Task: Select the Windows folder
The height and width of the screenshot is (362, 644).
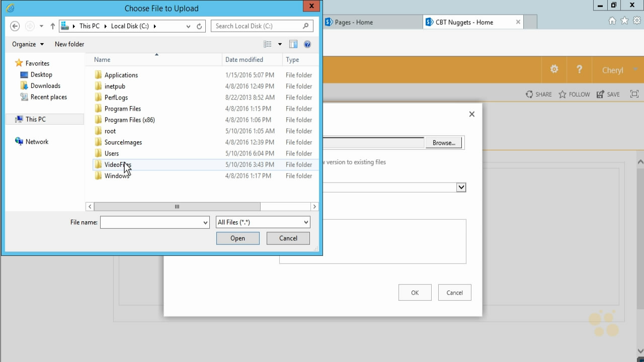Action: 117,175
